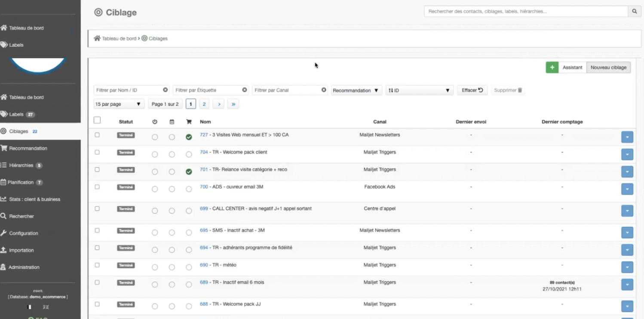644x319 pixels.
Task: Select all rows header checkbox
Action: pos(97,120)
